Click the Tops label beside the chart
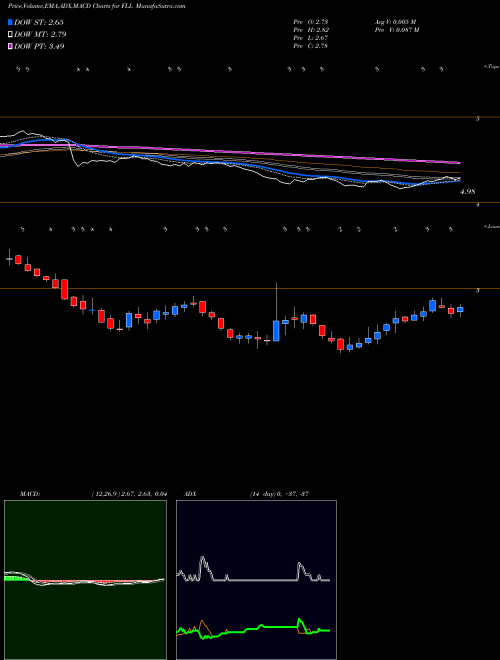Viewport: 500px width, 660px height. [491, 67]
